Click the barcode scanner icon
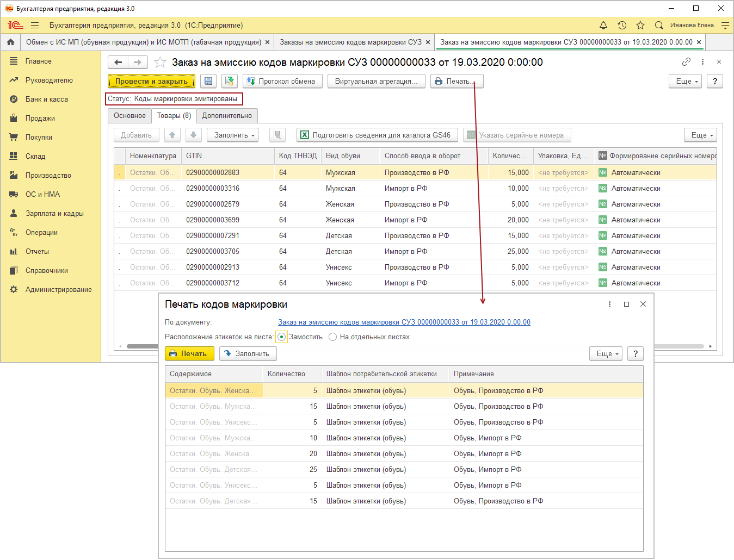 (277, 135)
